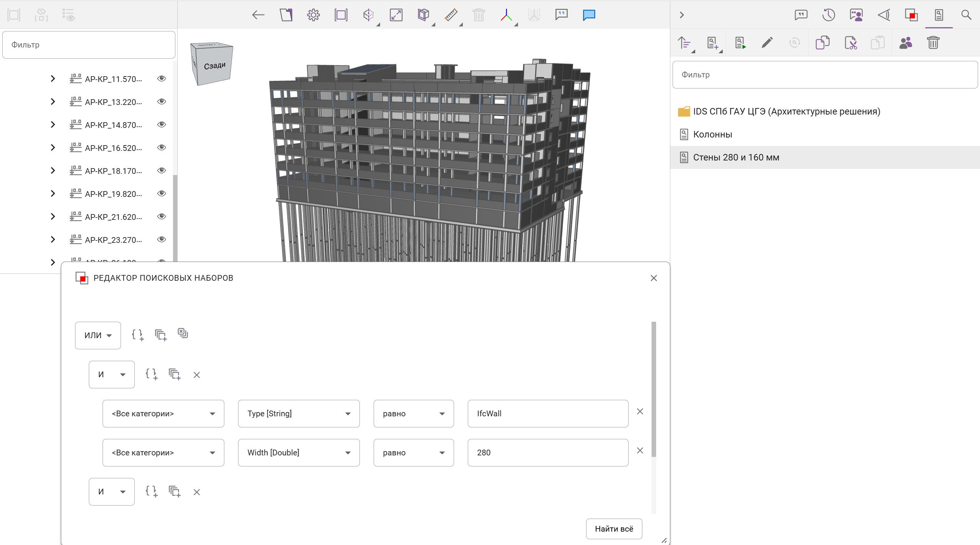Open the ИЛИ logic operator dropdown
The width and height of the screenshot is (980, 545).
[98, 336]
